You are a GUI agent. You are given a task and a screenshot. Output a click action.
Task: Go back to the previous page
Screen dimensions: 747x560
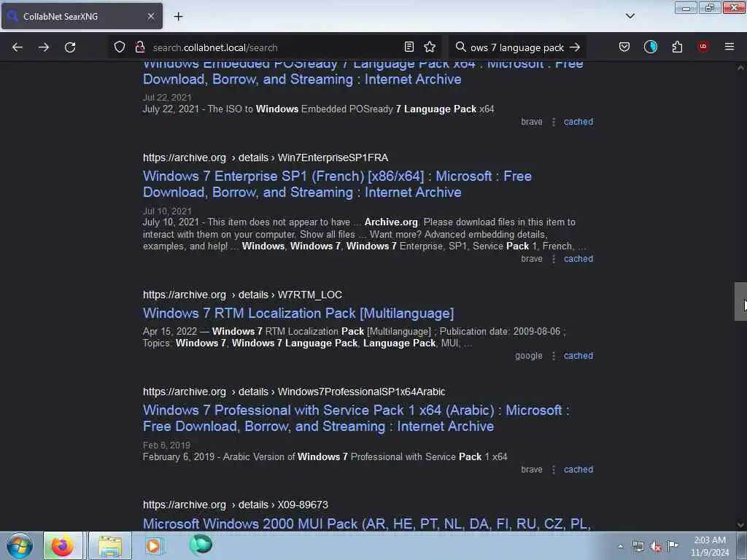coord(18,47)
